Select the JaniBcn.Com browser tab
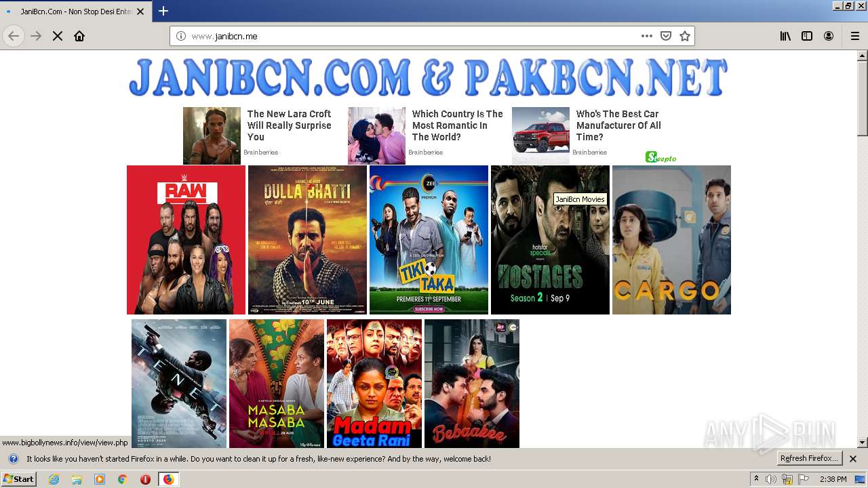Screen dimensions: 868x488 75,12
